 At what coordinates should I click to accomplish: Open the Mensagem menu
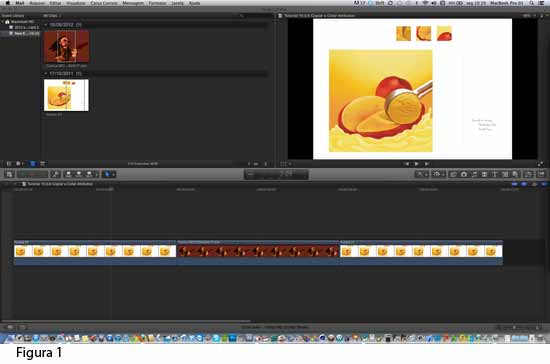[133, 3]
